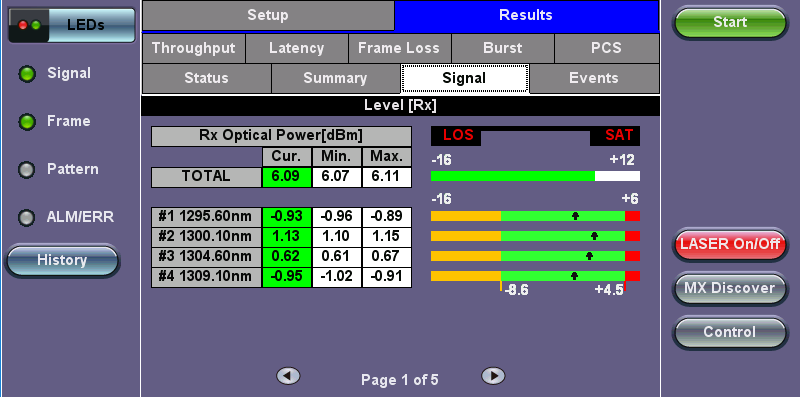800x397 pixels.
Task: Click the TOTAL maximum value 6.11
Action: tap(387, 177)
